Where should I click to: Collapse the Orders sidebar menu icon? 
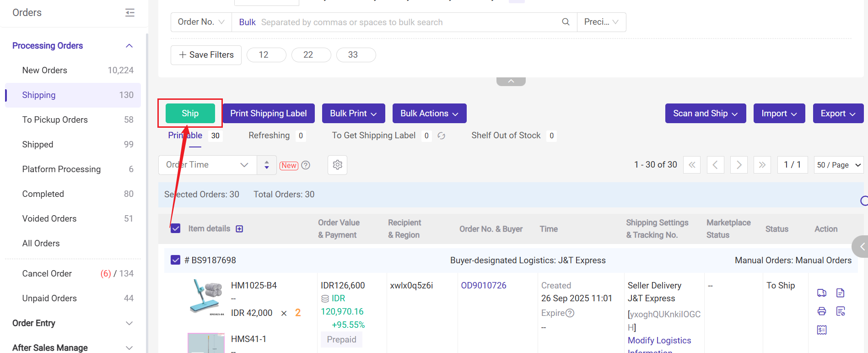pyautogui.click(x=130, y=13)
